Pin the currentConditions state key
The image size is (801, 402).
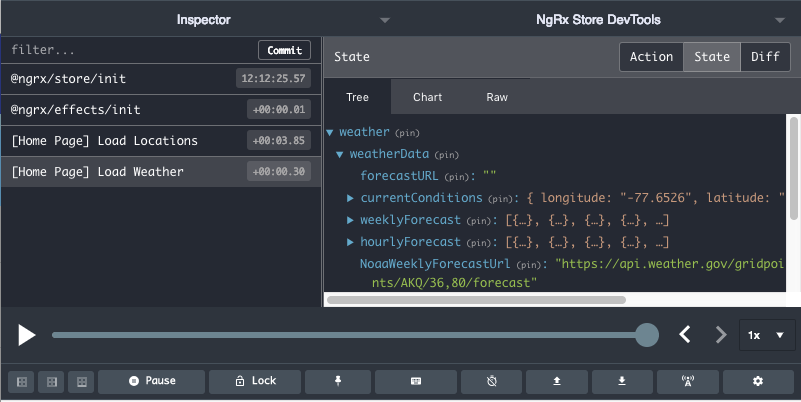(500, 199)
